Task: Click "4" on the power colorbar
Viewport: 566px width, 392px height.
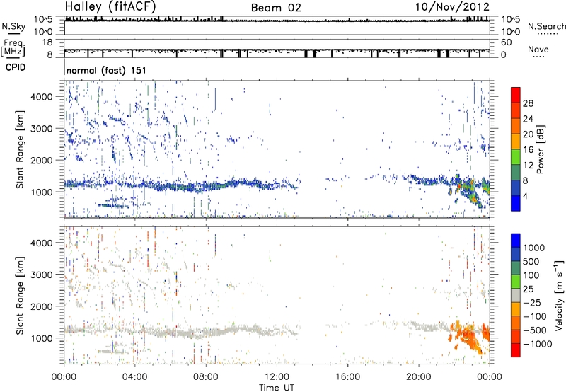Action: coord(525,197)
